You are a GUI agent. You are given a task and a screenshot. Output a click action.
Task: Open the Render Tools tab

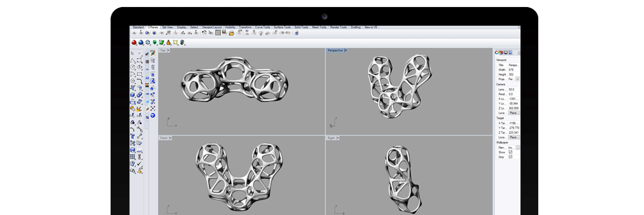339,27
